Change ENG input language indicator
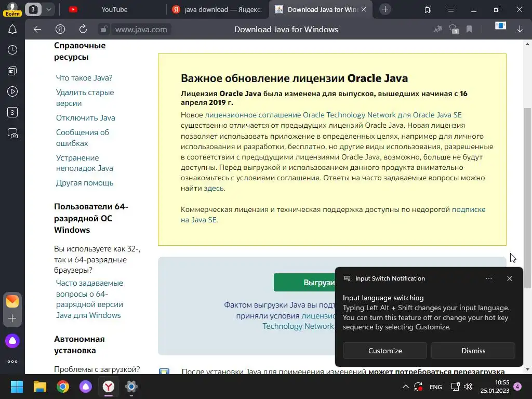Screen dimensions: 532x399 pyautogui.click(x=436, y=387)
